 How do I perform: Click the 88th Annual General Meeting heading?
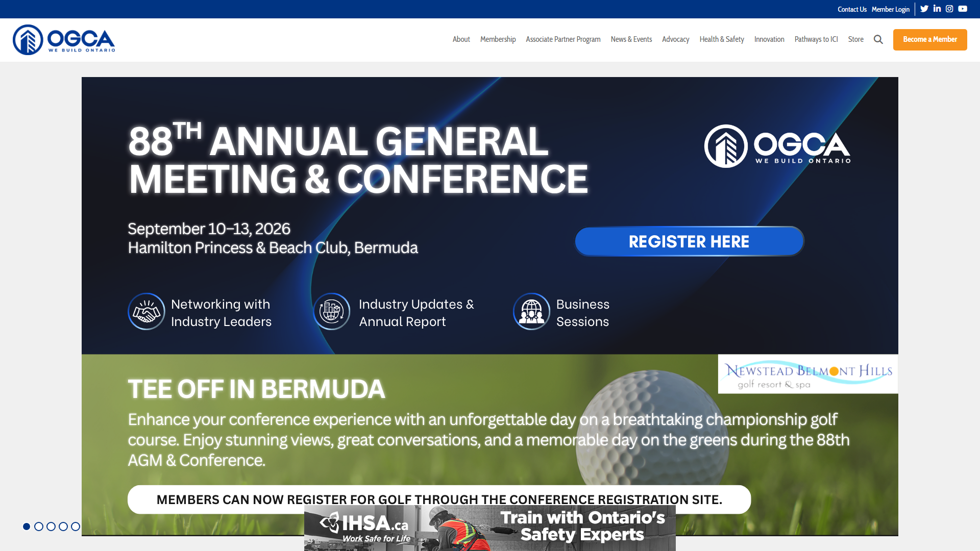pyautogui.click(x=358, y=160)
